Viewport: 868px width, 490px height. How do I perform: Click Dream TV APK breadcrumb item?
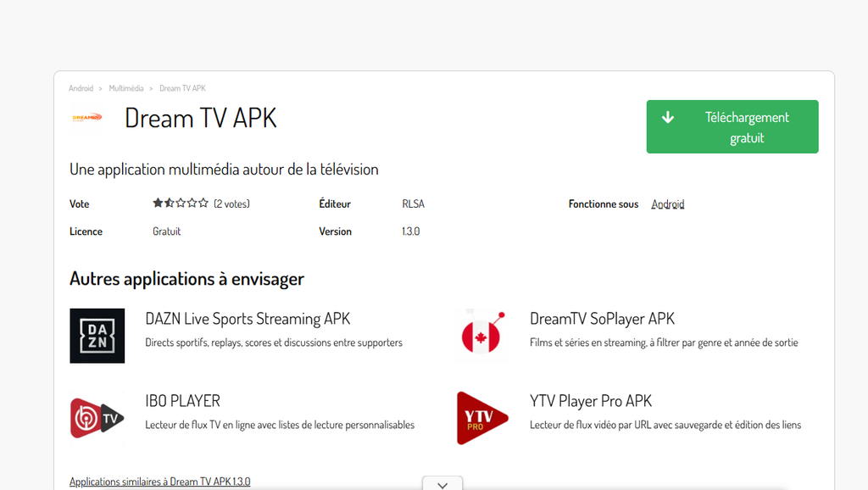183,88
